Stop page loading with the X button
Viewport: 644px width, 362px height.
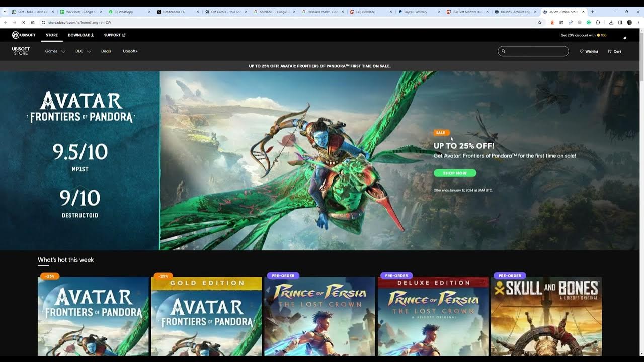pyautogui.click(x=23, y=22)
